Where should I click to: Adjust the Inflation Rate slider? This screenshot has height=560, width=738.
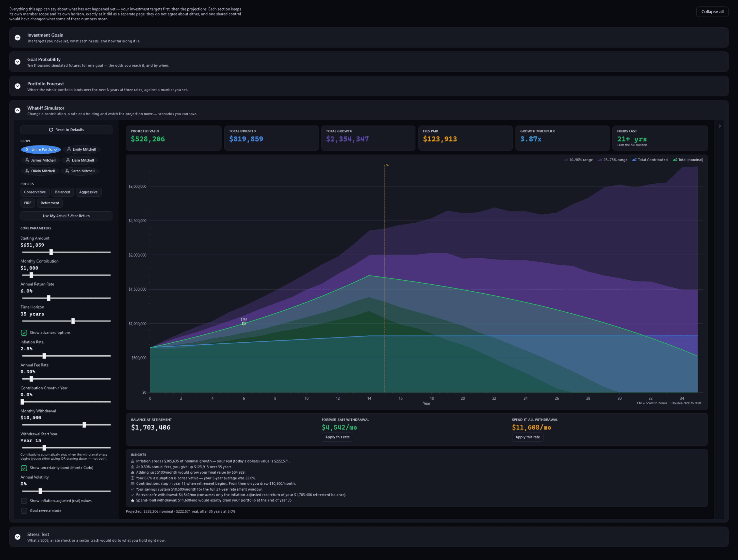coord(66,356)
